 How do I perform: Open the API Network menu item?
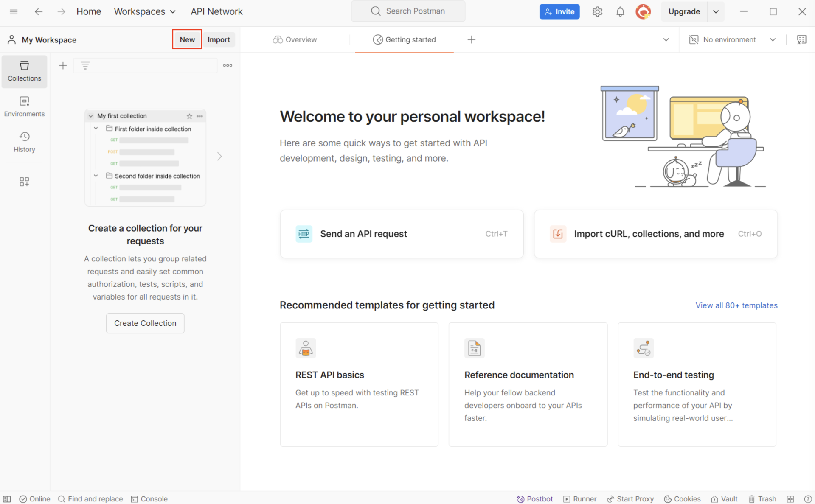[x=216, y=11]
